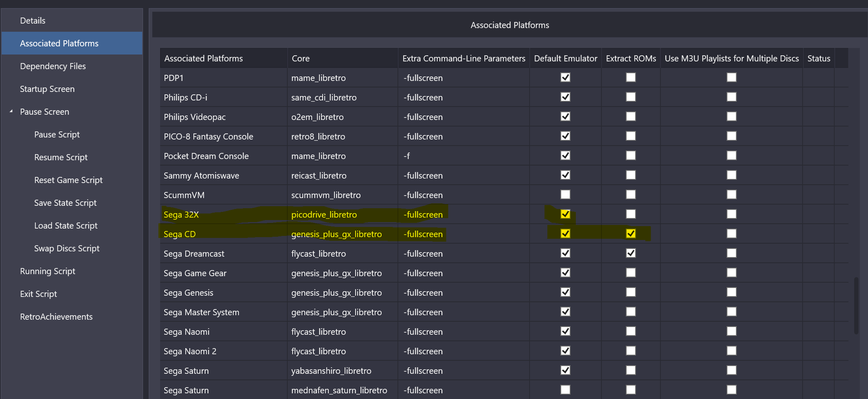
Task: Enable Extract ROMs for Philips CD-i
Action: click(631, 97)
